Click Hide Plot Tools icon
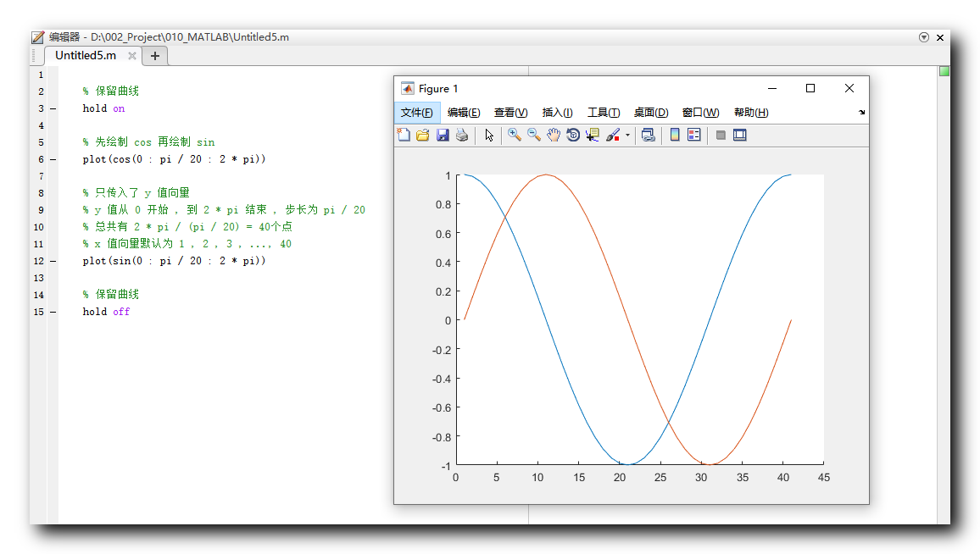 (721, 135)
